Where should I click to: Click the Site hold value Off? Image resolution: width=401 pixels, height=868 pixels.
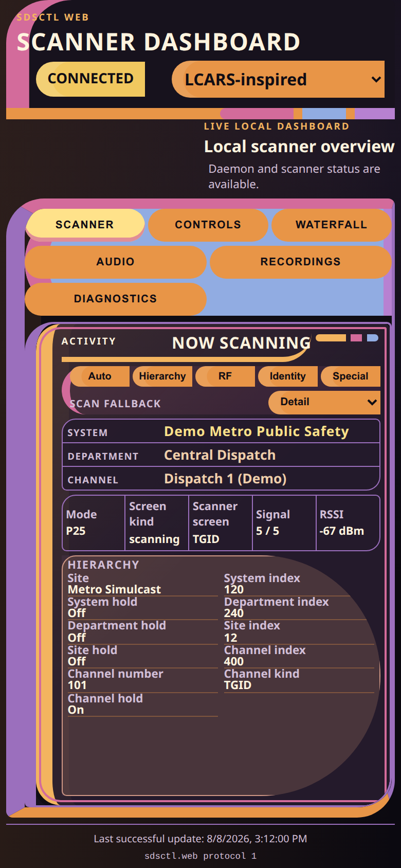(77, 661)
